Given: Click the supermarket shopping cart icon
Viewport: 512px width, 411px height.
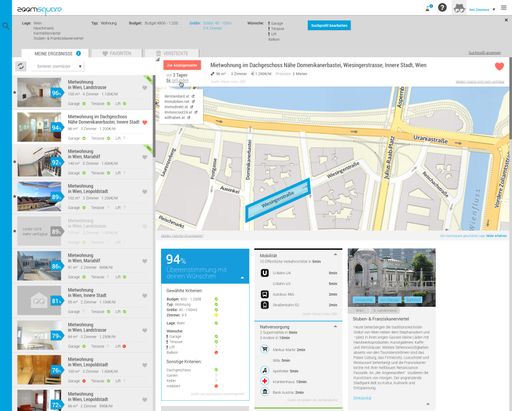Looking at the screenshot, I should (x=265, y=349).
